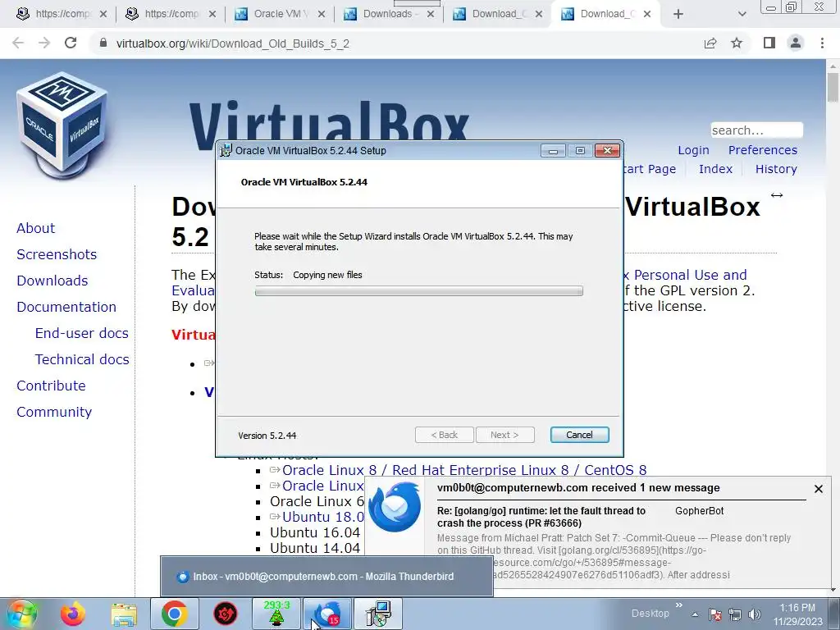This screenshot has height=630, width=840.
Task: Close the Oracle VM tab
Action: [322, 15]
